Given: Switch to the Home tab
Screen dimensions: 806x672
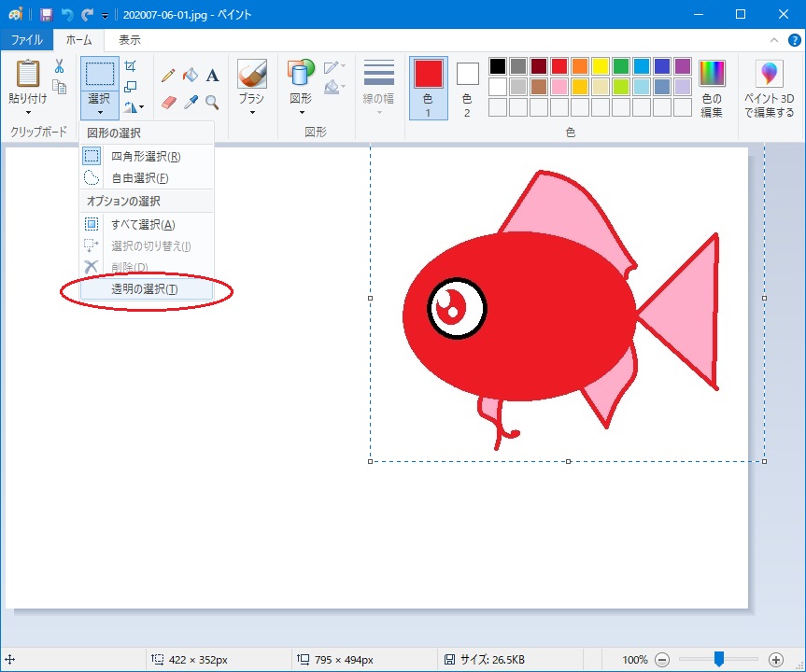Looking at the screenshot, I should 78,40.
